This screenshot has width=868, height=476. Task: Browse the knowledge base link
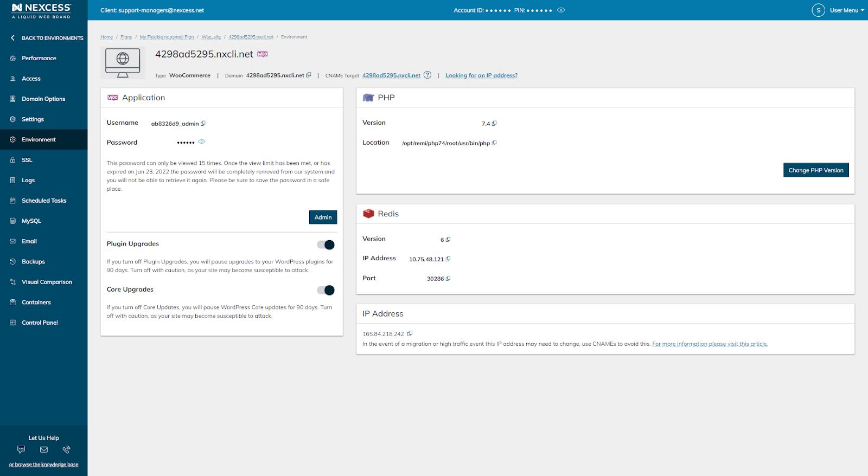(43, 465)
